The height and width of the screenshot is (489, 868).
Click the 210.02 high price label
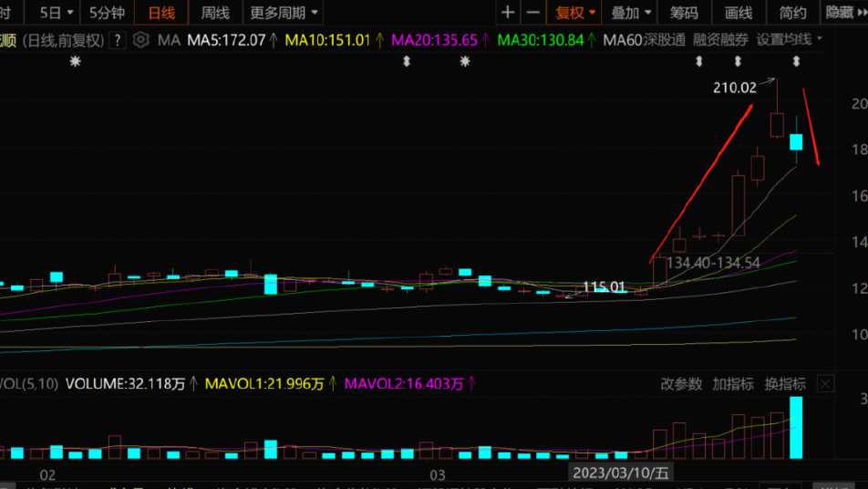(x=735, y=88)
